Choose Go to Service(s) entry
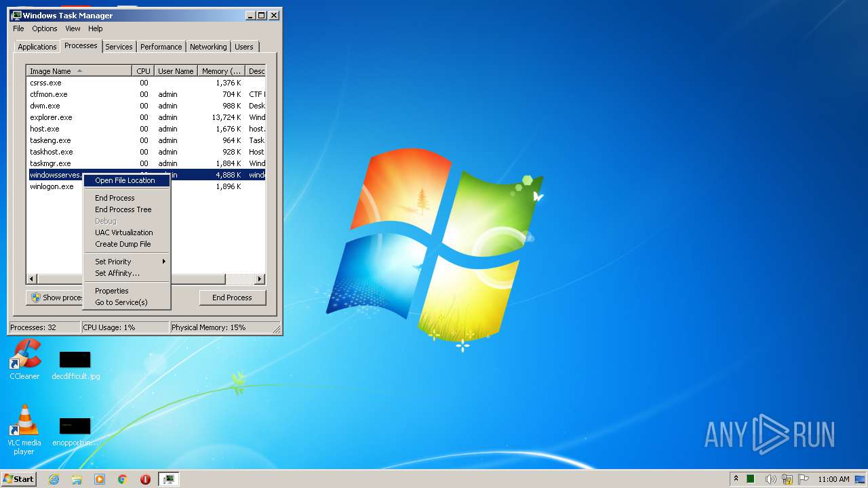 coord(126,302)
